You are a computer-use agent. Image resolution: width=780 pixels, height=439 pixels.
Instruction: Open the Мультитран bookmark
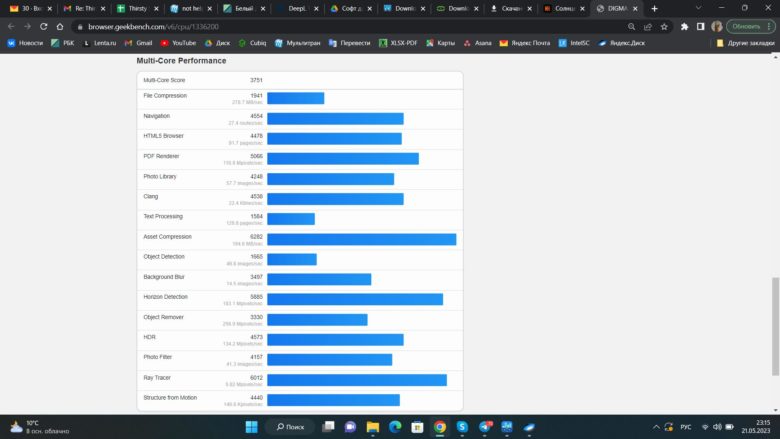297,43
